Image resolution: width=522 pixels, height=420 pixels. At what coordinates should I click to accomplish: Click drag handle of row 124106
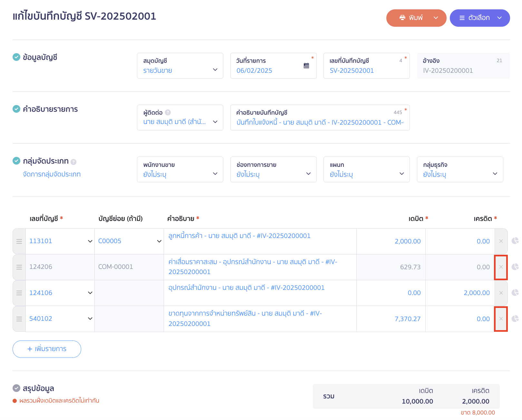19,293
